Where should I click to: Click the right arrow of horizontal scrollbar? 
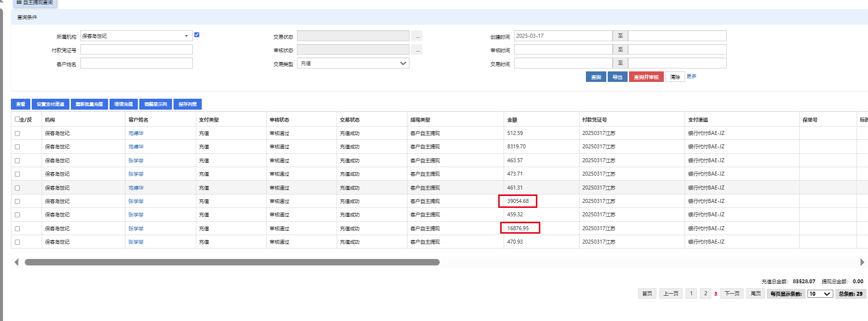coord(862,262)
